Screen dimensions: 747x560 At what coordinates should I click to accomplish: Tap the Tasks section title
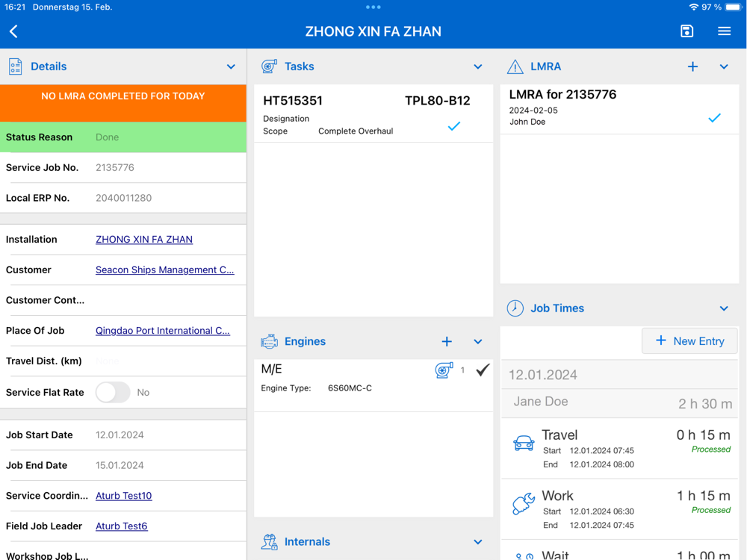(x=300, y=66)
